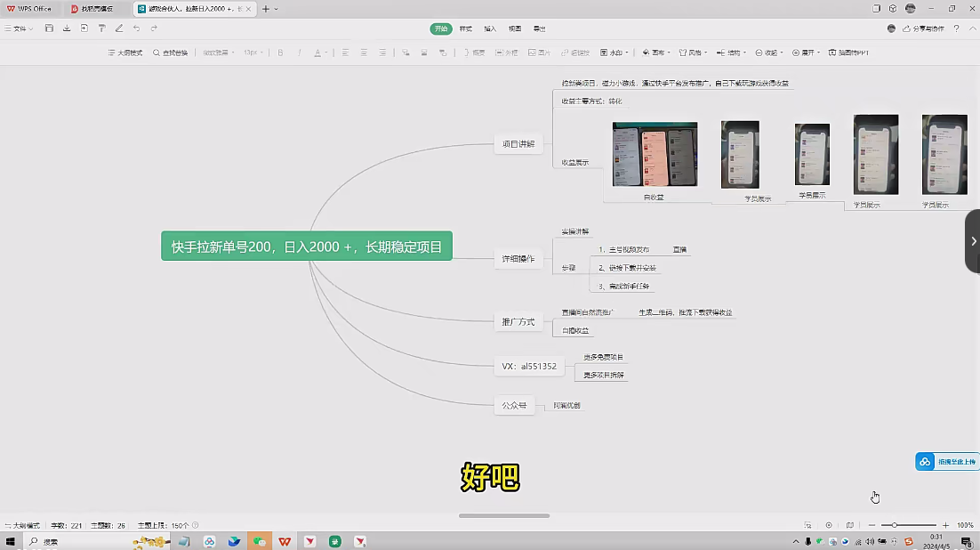Click the eraser/clear format icon

pyautogui.click(x=119, y=28)
